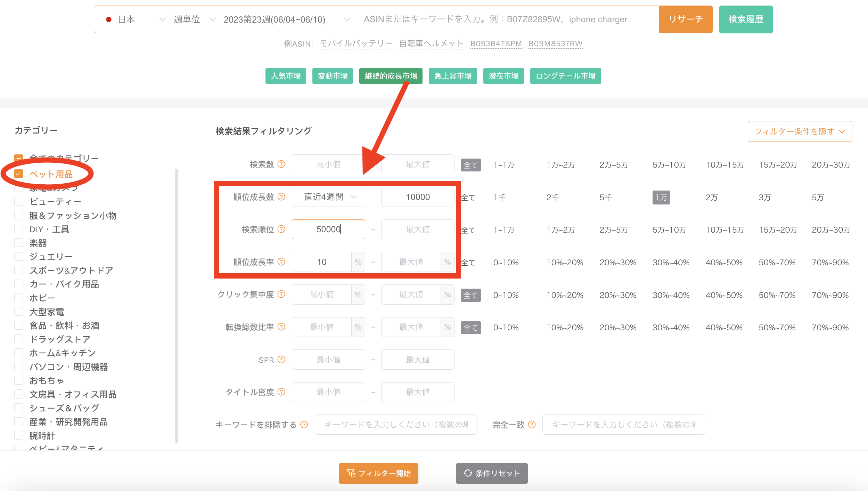Click the B093B4TSPM example ASIN link
This screenshot has height=491, width=868.
click(496, 44)
